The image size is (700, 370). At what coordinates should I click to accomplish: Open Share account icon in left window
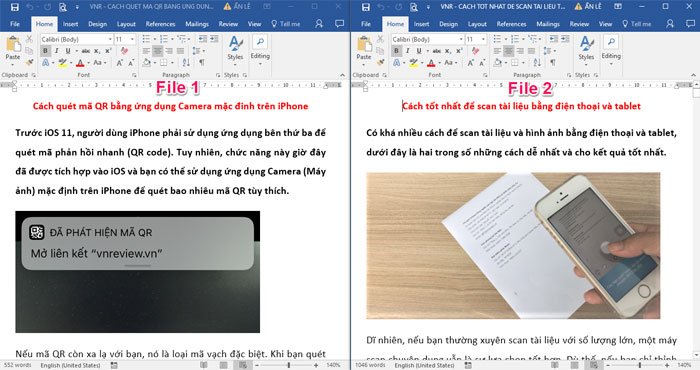(x=319, y=24)
